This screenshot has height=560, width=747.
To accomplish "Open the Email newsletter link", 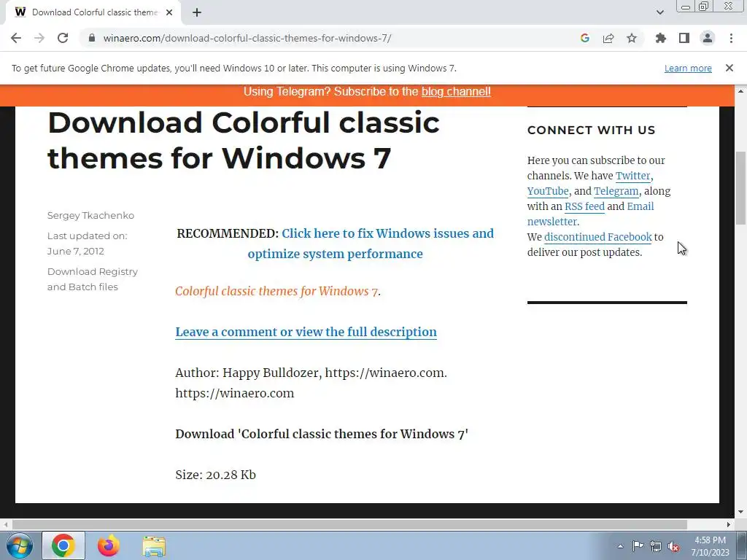I will click(591, 214).
